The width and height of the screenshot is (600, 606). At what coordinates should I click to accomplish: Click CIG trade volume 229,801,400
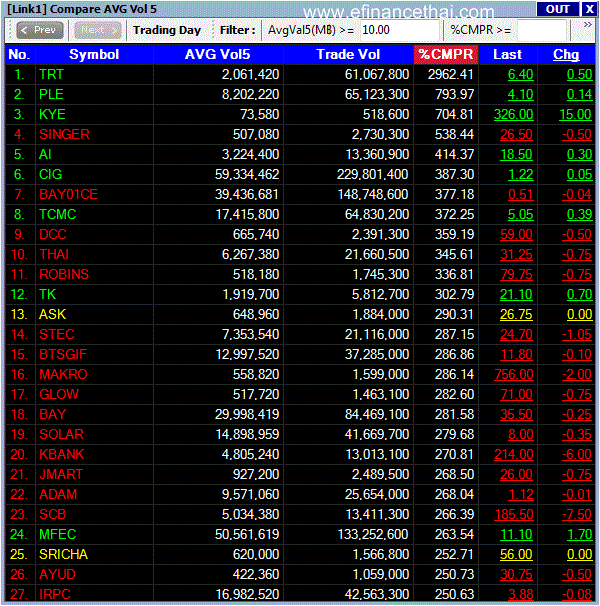coord(373,174)
